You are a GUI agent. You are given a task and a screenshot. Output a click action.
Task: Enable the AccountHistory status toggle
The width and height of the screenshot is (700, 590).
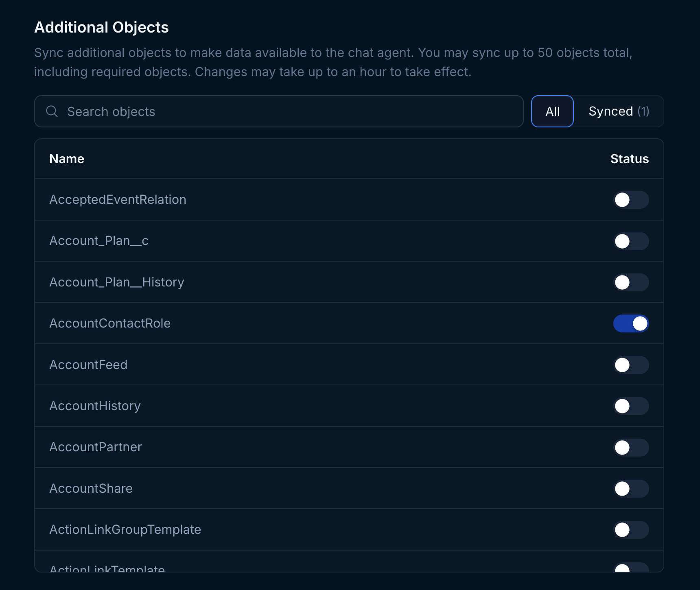[x=631, y=406]
